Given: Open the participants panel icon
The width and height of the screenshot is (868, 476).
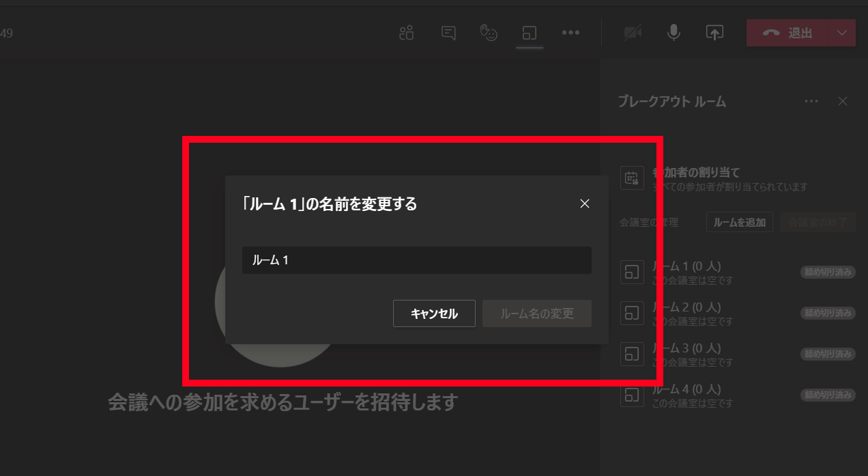Looking at the screenshot, I should pos(407,33).
